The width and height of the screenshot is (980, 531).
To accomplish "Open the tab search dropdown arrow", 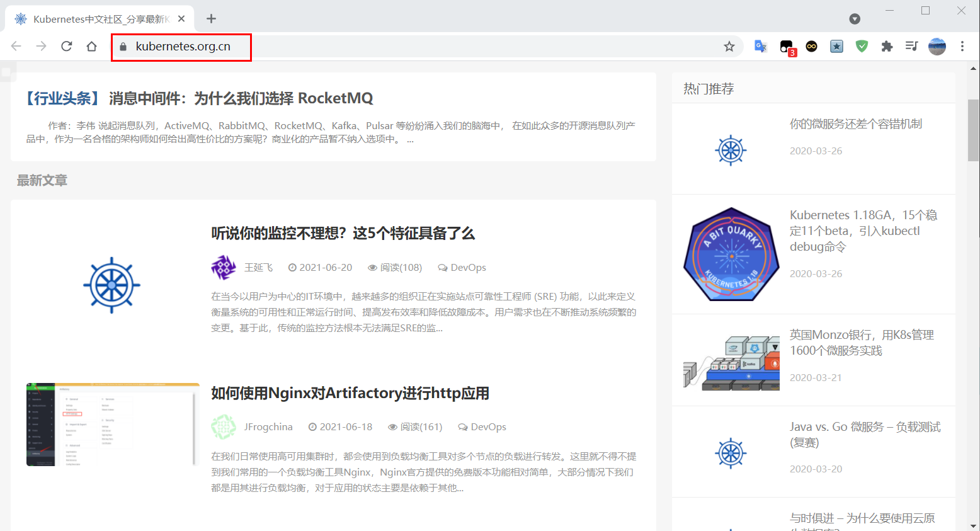I will [x=855, y=19].
